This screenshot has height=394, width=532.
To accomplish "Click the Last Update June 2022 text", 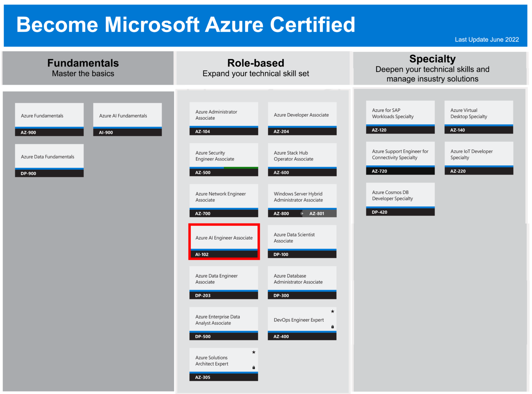I will coord(487,39).
